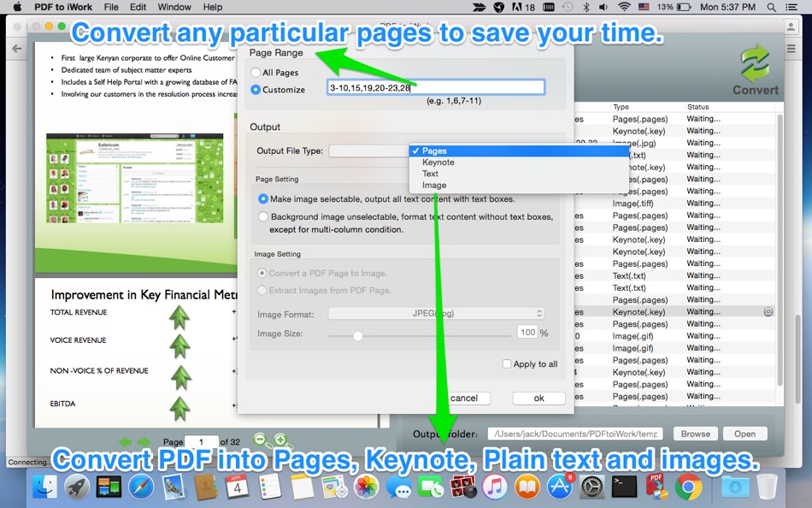Click the current page number field
Viewport: 812px width, 508px height.
pos(202,441)
